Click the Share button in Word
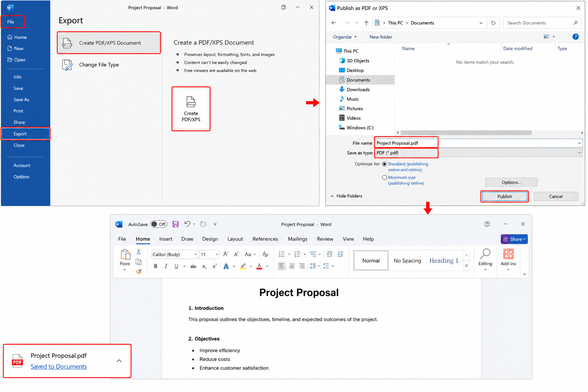 514,239
